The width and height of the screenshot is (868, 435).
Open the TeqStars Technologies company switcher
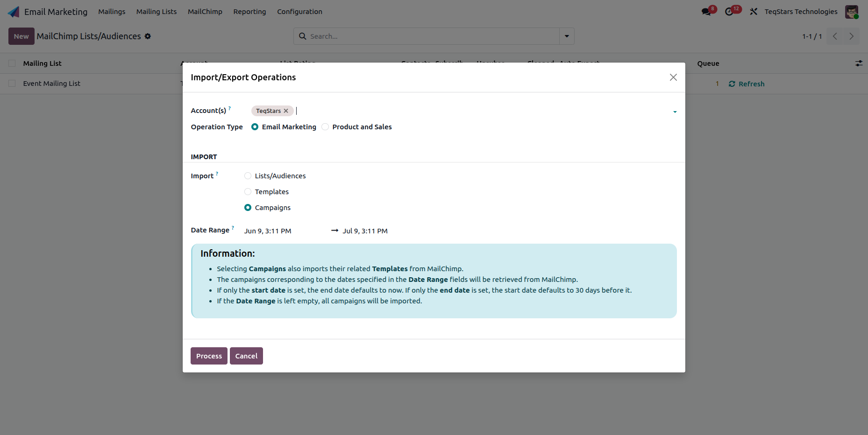(801, 12)
